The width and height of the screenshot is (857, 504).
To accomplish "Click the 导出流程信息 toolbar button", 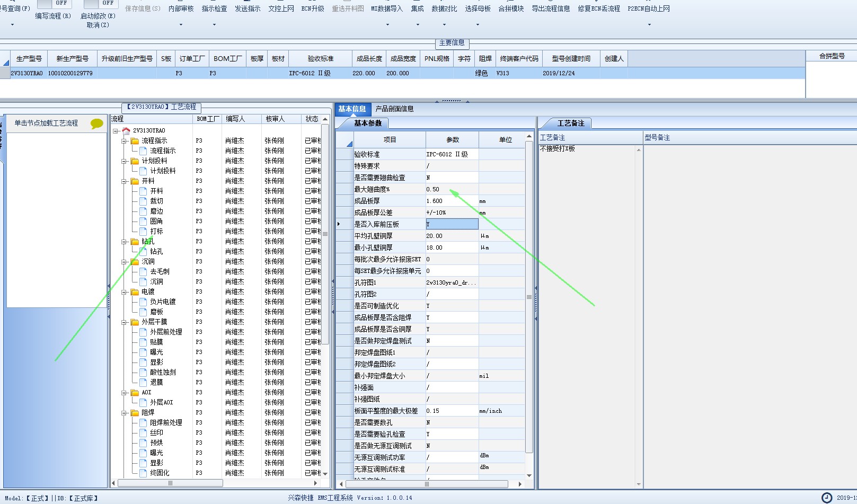I will 551,8.
